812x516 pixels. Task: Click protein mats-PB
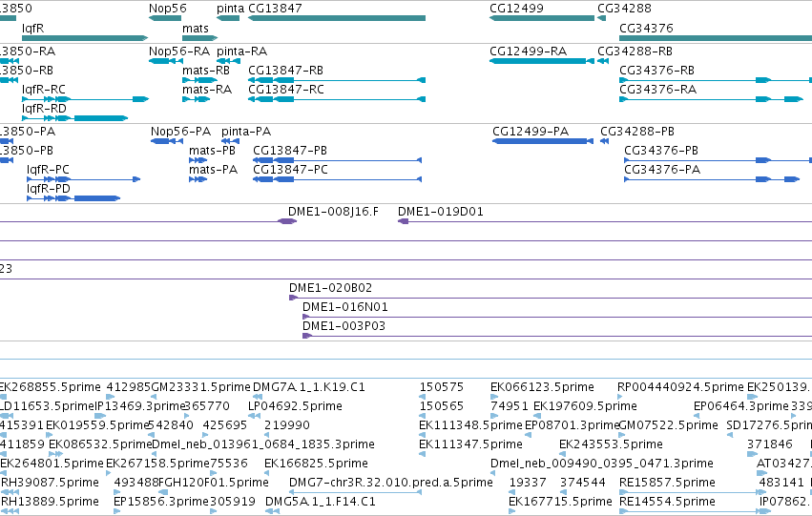click(198, 160)
